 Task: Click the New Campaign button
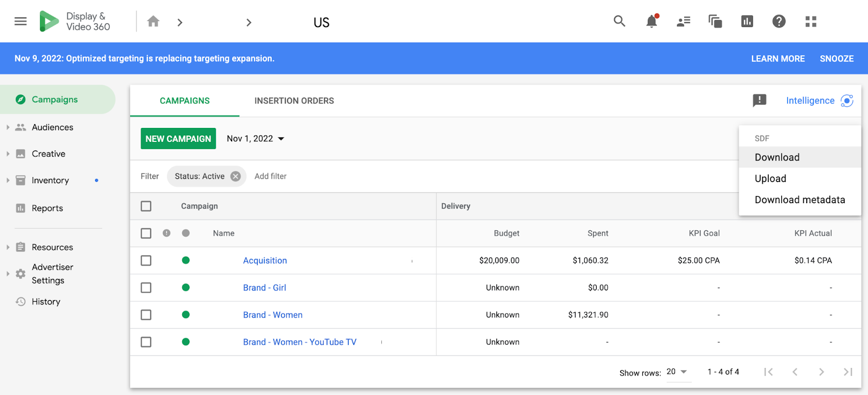[178, 139]
